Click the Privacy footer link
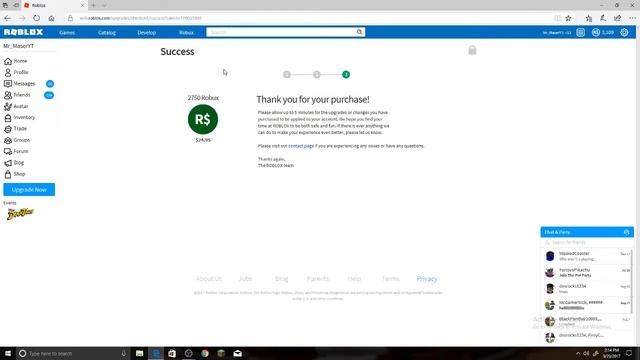The image size is (640, 360). pyautogui.click(x=427, y=279)
